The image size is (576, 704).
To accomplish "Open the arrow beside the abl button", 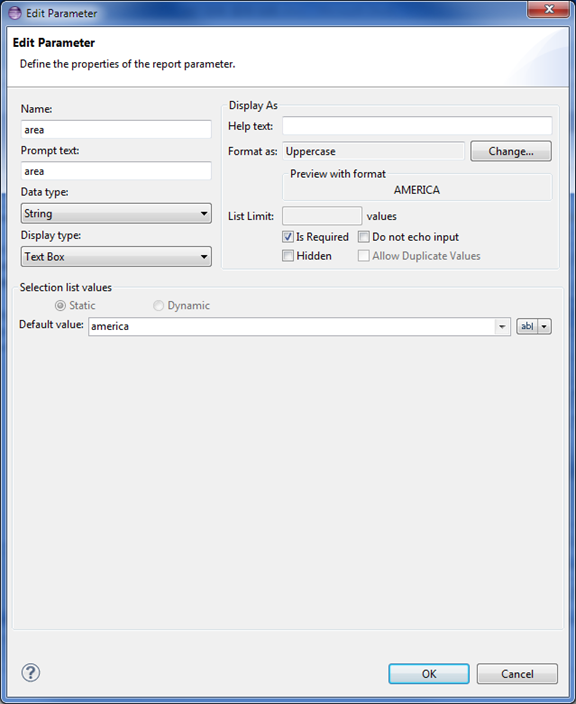I will (x=544, y=326).
